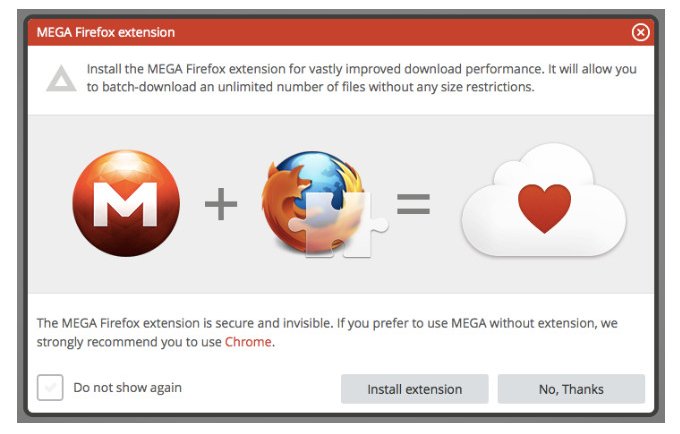Click the red heart icon

pyautogui.click(x=544, y=208)
